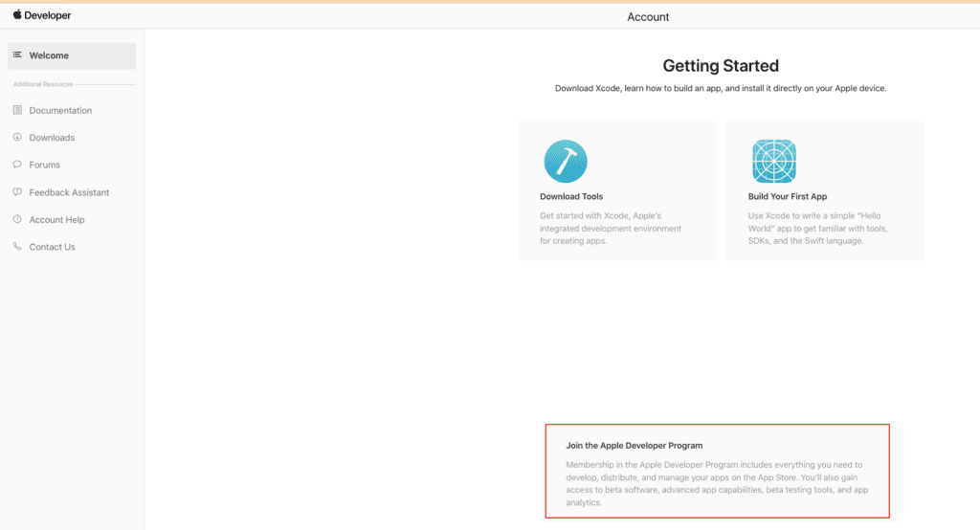This screenshot has height=530, width=980.
Task: Click the blueprint Build Your First App icon
Action: (773, 162)
